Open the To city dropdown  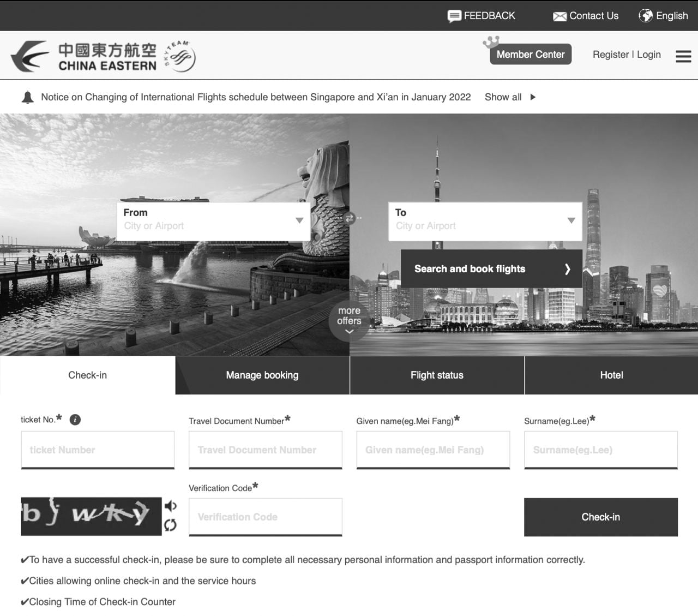[x=571, y=220]
